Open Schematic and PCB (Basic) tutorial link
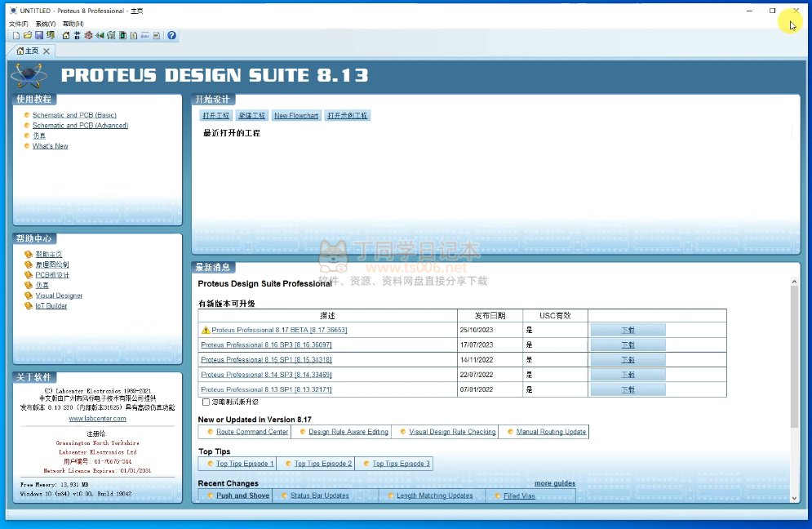 pos(74,115)
